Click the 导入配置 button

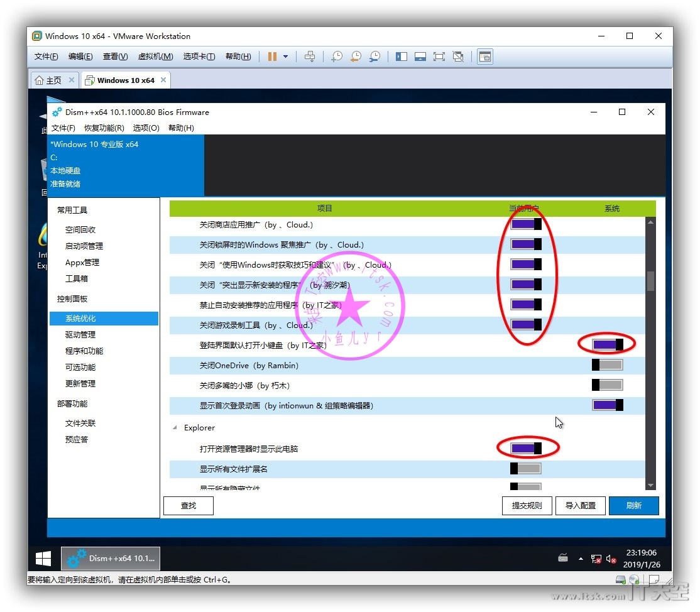[x=581, y=506]
